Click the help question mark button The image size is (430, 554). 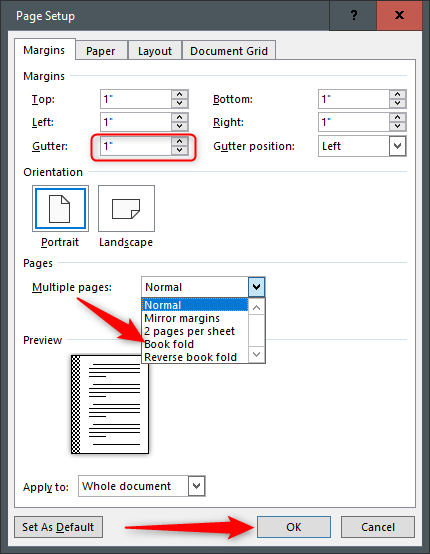click(x=353, y=15)
